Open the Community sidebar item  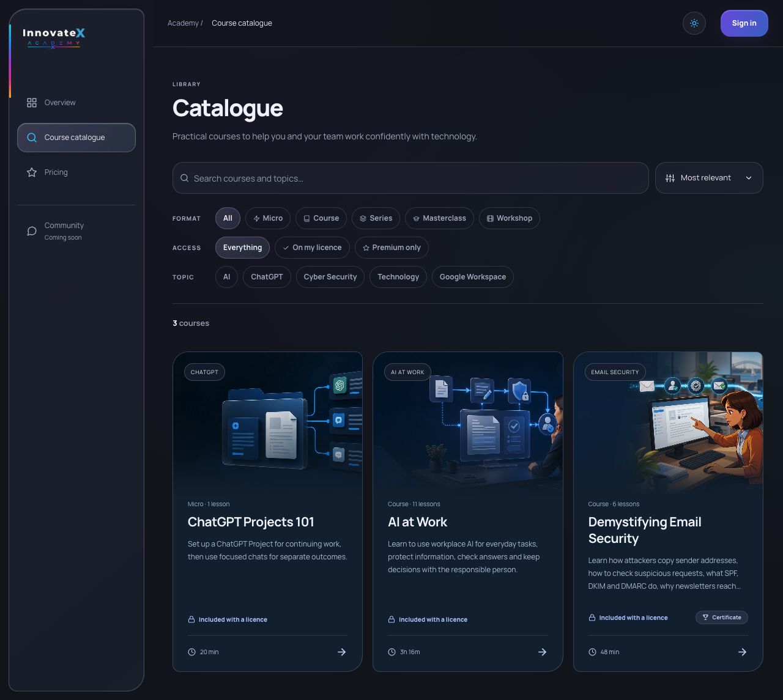tap(76, 231)
